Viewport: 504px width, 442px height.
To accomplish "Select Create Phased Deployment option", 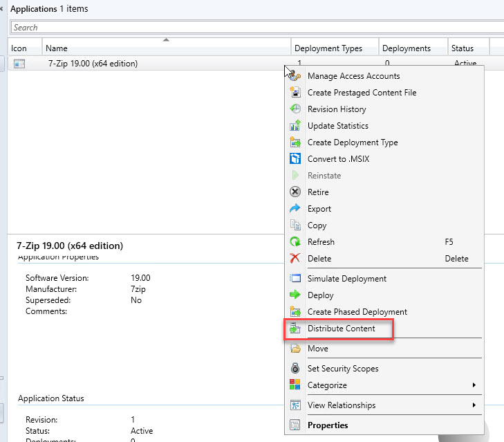I will (357, 312).
